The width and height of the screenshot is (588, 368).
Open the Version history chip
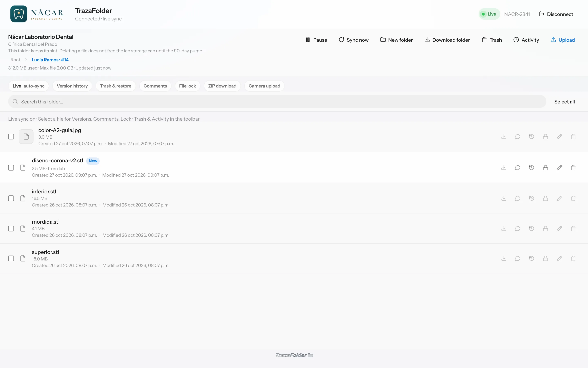[72, 86]
